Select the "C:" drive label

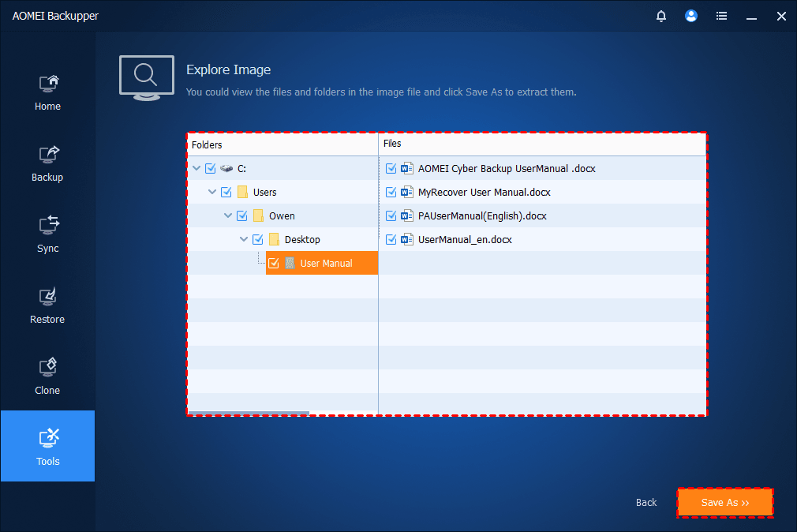click(x=242, y=168)
